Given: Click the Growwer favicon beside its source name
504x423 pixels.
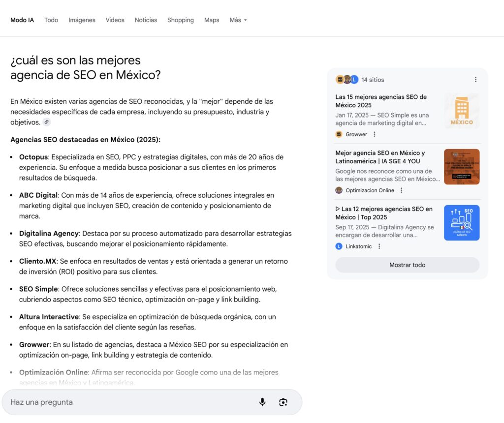Looking at the screenshot, I should [x=339, y=134].
